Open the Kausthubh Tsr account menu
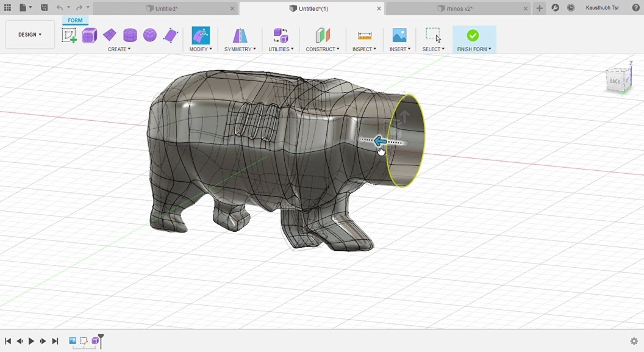 point(602,8)
